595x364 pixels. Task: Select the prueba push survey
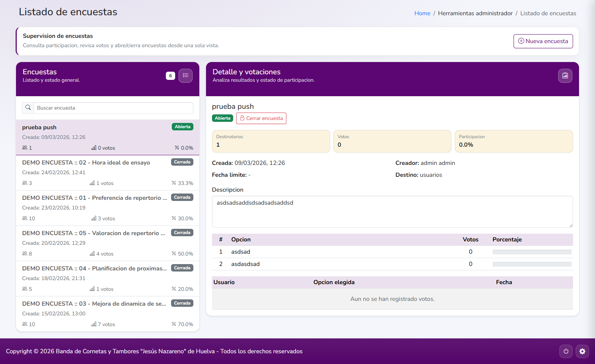39,127
